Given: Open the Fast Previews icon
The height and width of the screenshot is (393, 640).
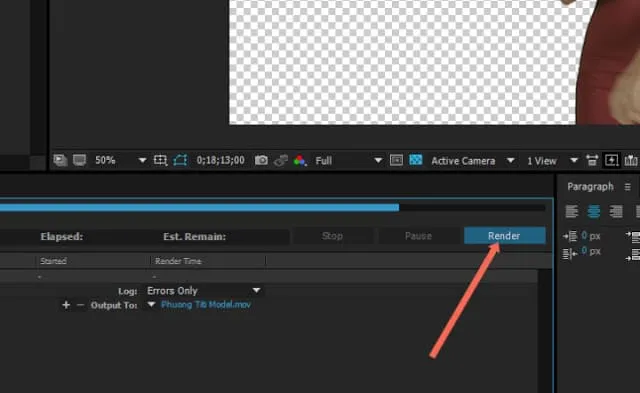Looking at the screenshot, I should click(x=611, y=160).
